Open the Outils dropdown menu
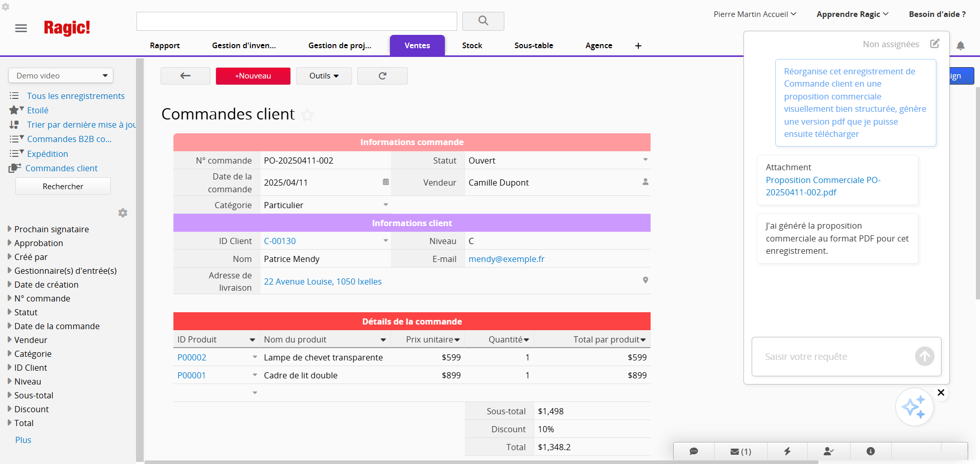The image size is (980, 464). (324, 76)
